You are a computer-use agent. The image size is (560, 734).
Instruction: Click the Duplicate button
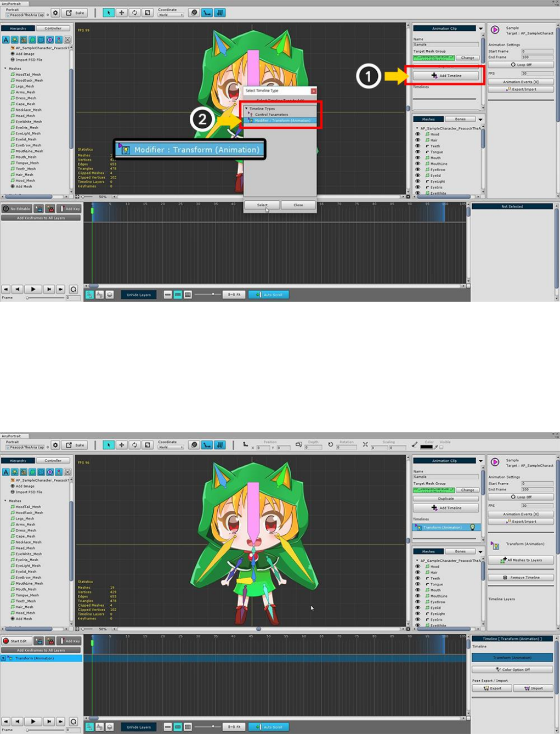click(446, 499)
